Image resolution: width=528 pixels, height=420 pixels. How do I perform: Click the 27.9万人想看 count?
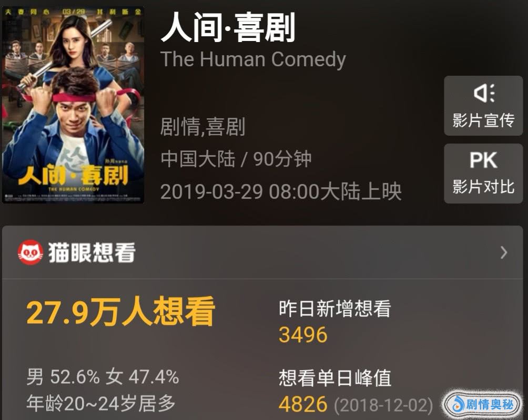pyautogui.click(x=120, y=312)
